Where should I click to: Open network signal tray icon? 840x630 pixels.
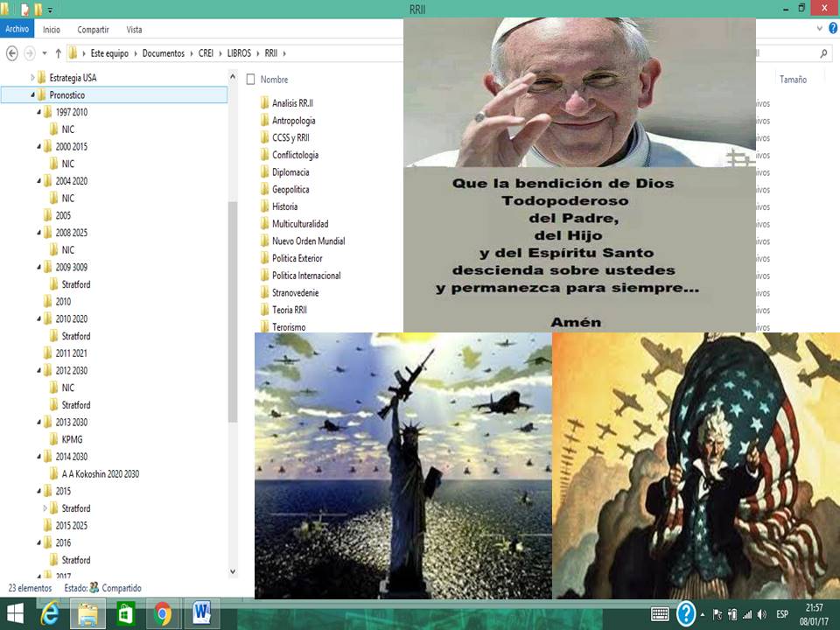pyautogui.click(x=747, y=614)
